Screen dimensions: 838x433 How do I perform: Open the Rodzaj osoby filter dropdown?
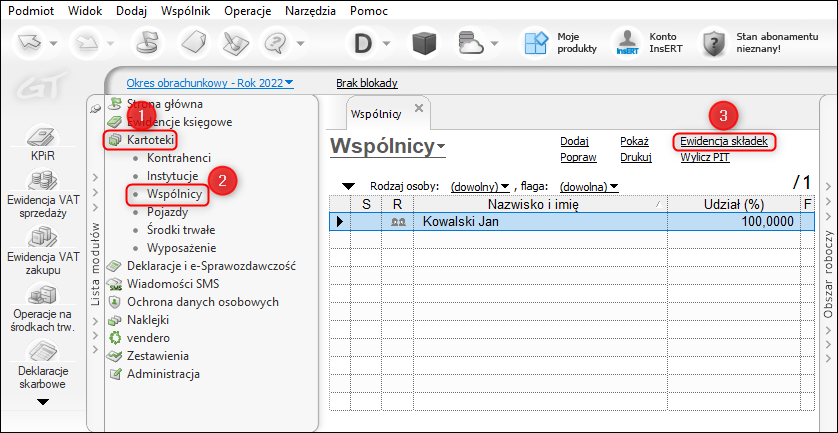click(x=480, y=186)
